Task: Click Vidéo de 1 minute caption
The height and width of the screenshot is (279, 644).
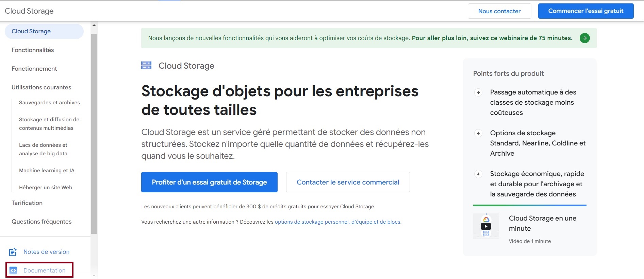Action: [x=530, y=241]
